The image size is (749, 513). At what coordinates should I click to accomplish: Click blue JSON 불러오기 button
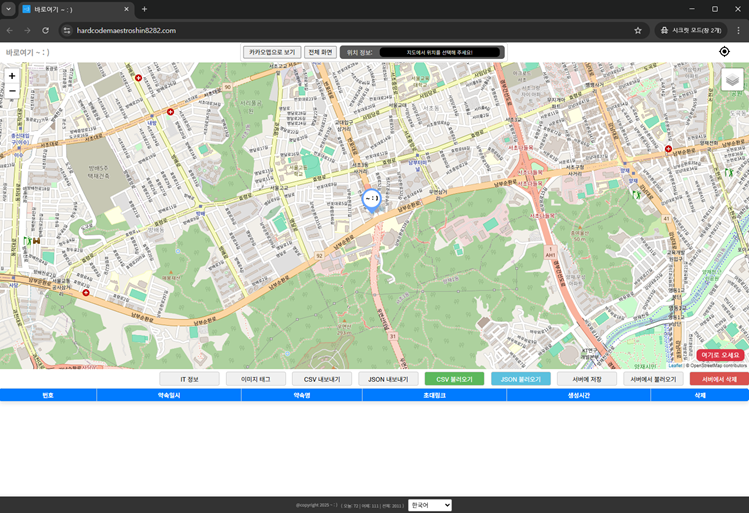521,379
